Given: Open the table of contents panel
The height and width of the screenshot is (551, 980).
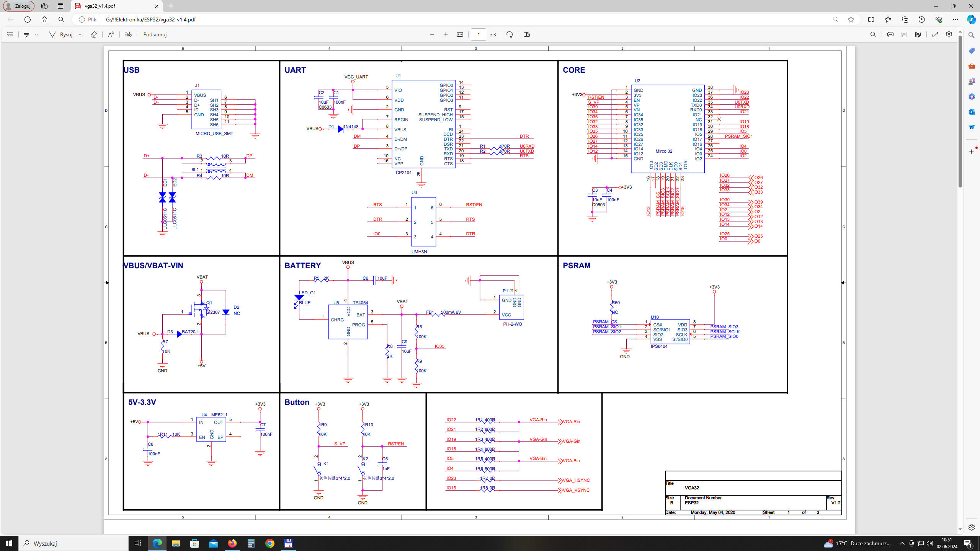Looking at the screenshot, I should [x=10, y=34].
